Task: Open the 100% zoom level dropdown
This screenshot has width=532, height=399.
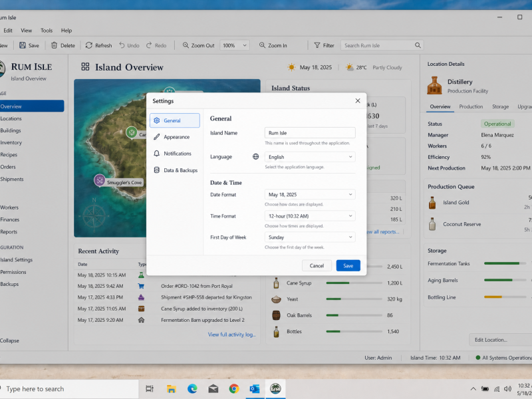Action: coord(235,45)
